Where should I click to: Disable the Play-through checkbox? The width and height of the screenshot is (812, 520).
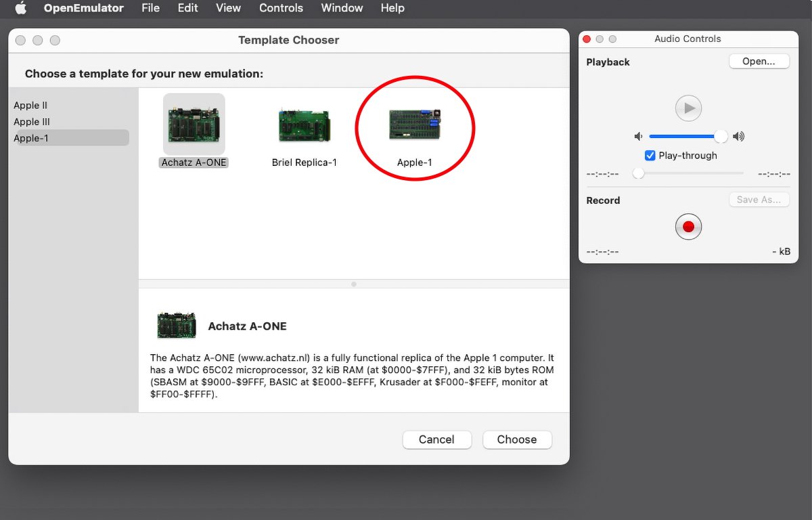coord(650,155)
